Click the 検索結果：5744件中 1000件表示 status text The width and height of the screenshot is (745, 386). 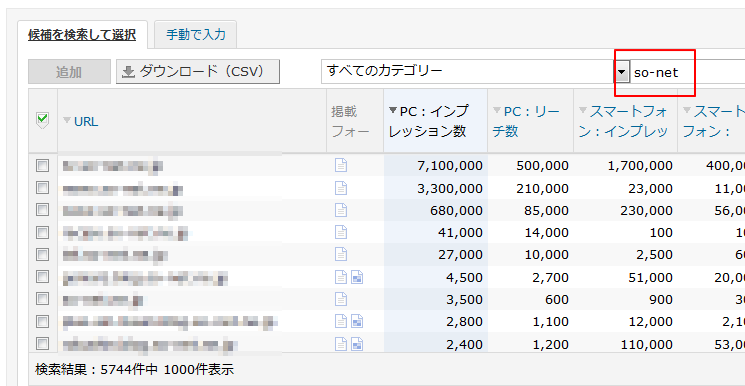134,369
